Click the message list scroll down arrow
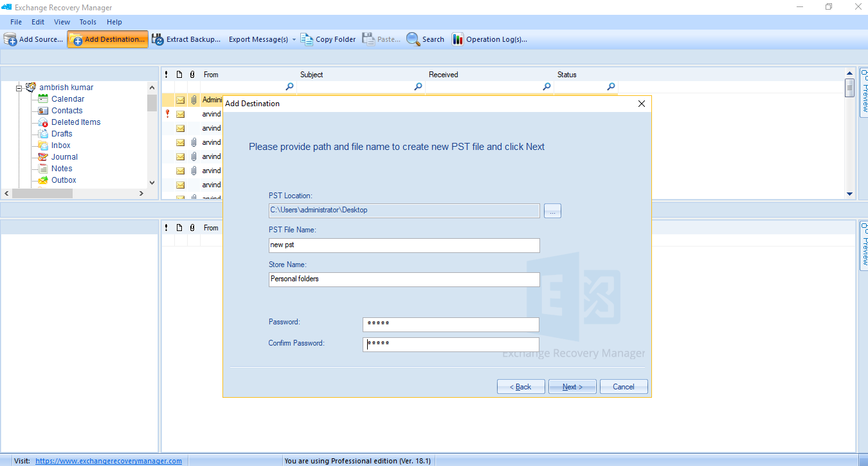This screenshot has width=868, height=466. click(x=849, y=194)
